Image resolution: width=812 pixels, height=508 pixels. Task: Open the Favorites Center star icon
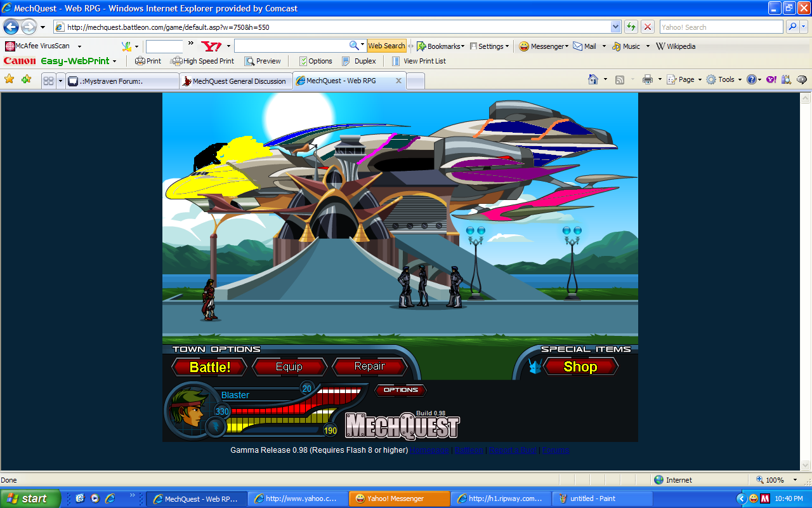point(10,79)
